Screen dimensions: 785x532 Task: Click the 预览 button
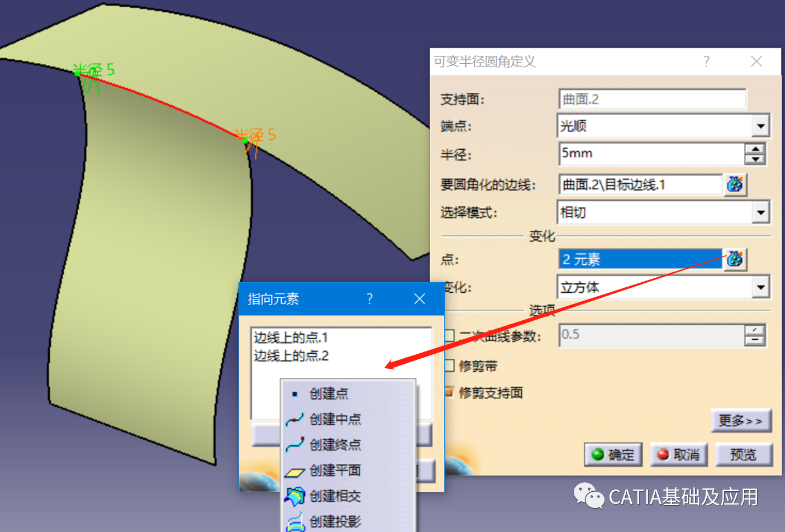pyautogui.click(x=744, y=455)
